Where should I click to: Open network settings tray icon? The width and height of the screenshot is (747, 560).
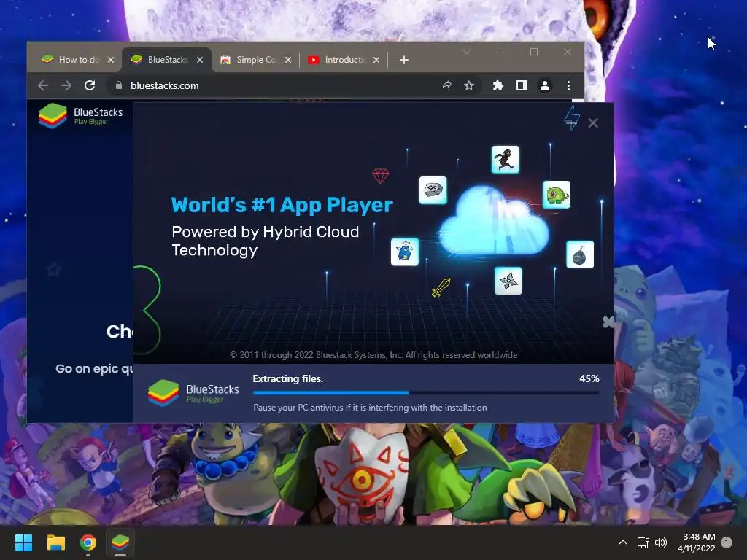[643, 542]
